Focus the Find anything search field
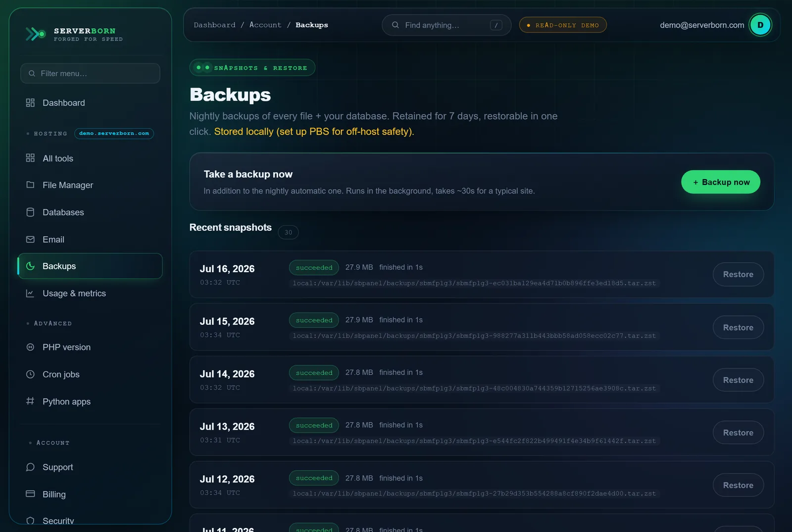 pyautogui.click(x=446, y=25)
